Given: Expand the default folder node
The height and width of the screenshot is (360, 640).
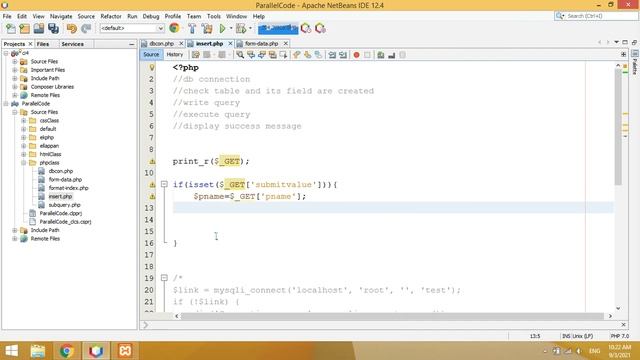Looking at the screenshot, I should 24,129.
